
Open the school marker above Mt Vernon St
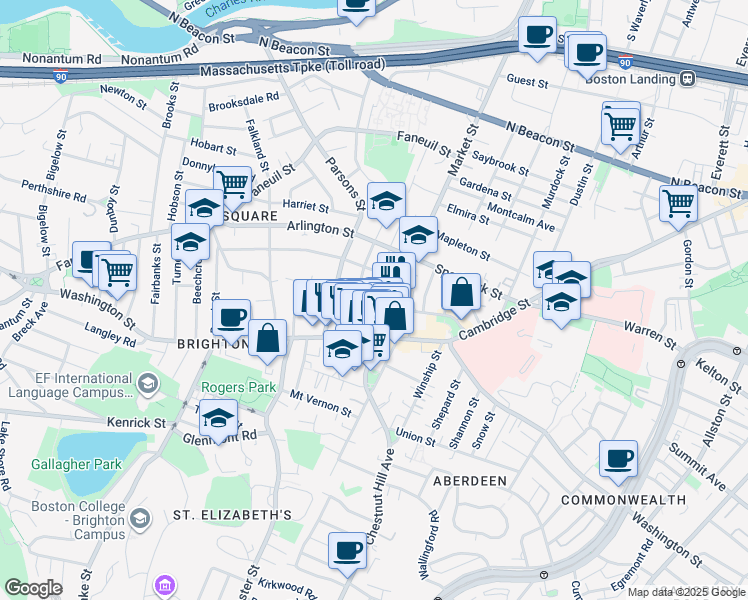(342, 349)
